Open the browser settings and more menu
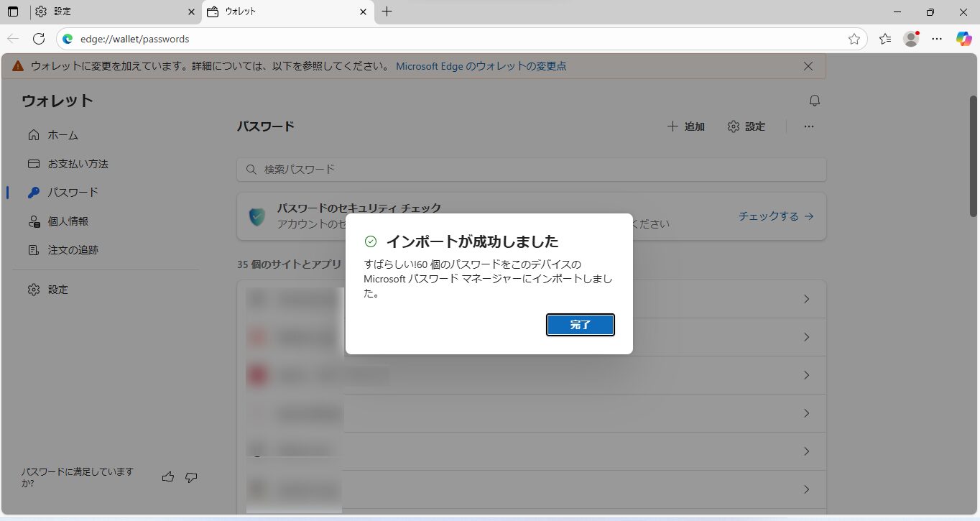Screen dimensions: 980x521 937,39
